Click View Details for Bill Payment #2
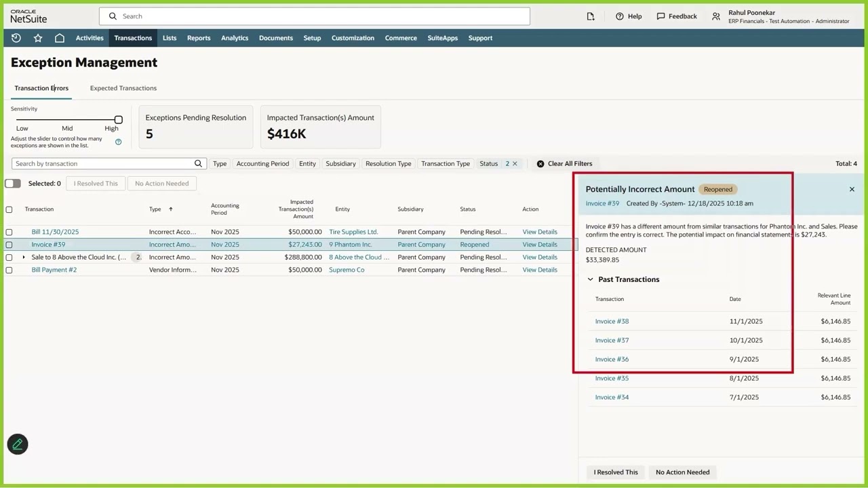Image resolution: width=868 pixels, height=488 pixels. tap(540, 270)
